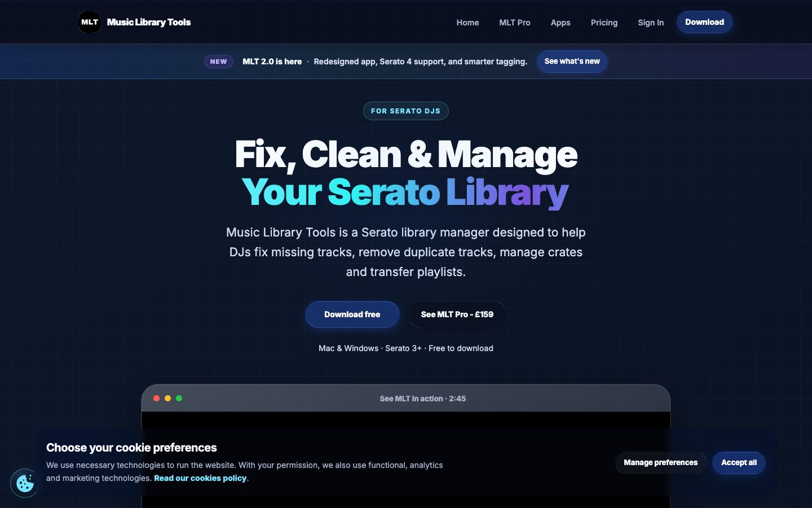Click the FOR SERATO DJS pill label
812x508 pixels.
point(405,111)
